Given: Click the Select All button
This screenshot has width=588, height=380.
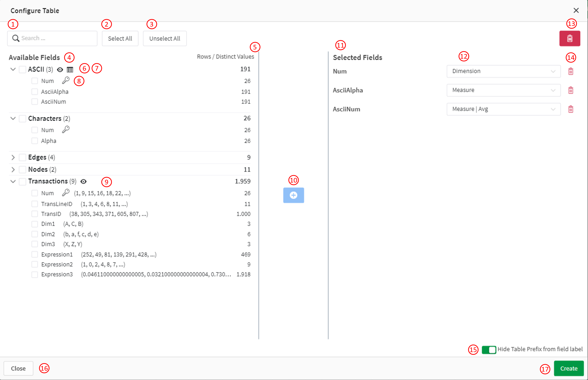Looking at the screenshot, I should pos(120,39).
